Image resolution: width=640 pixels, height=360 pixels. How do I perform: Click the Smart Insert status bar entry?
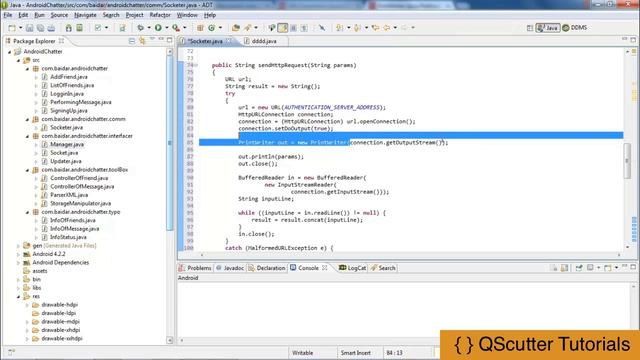coord(356,353)
